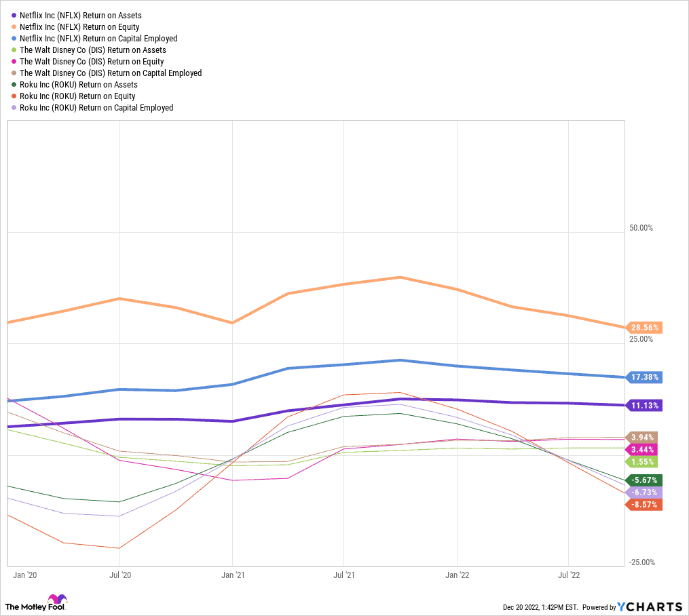The width and height of the screenshot is (689, 616).
Task: Click the 17.38% end value tag
Action: [644, 377]
